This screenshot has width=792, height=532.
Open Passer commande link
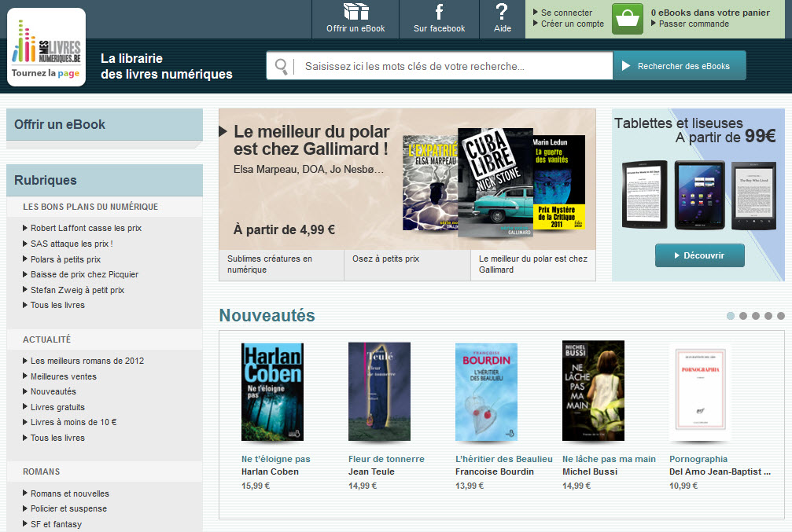point(694,24)
